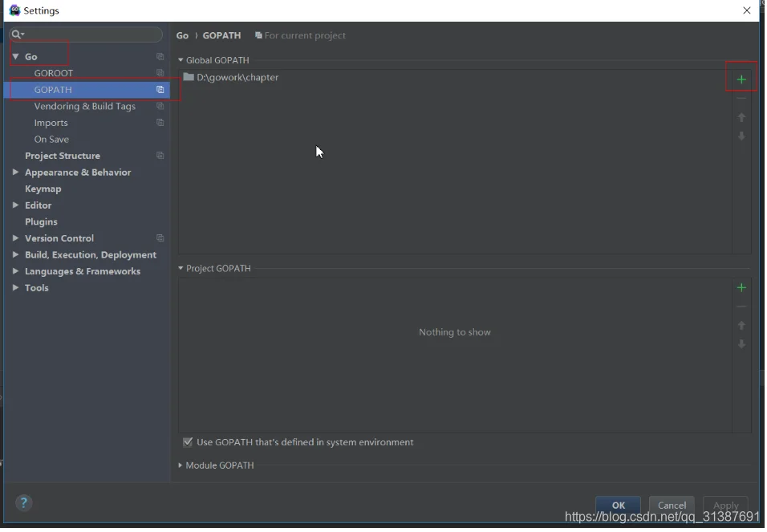Toggle Use GOPATH defined in system environment
Image resolution: width=767 pixels, height=532 pixels.
tap(188, 443)
